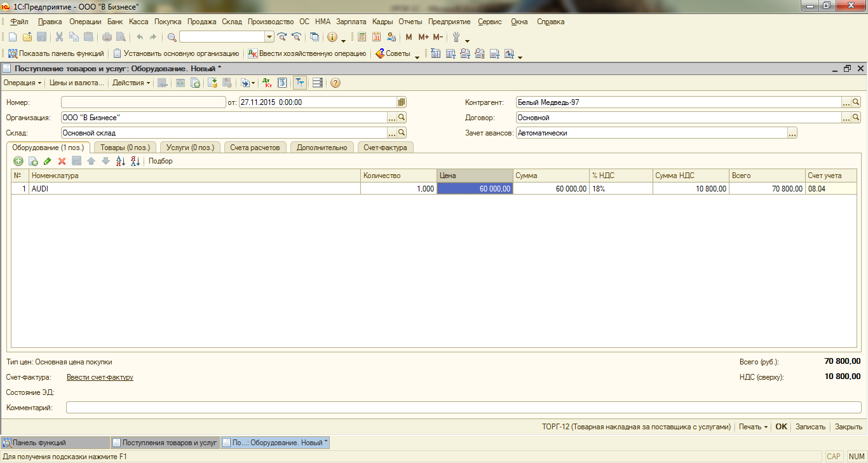Screen dimensions: 868x463
Task: Select the 18% НДС cell
Action: 621,189
